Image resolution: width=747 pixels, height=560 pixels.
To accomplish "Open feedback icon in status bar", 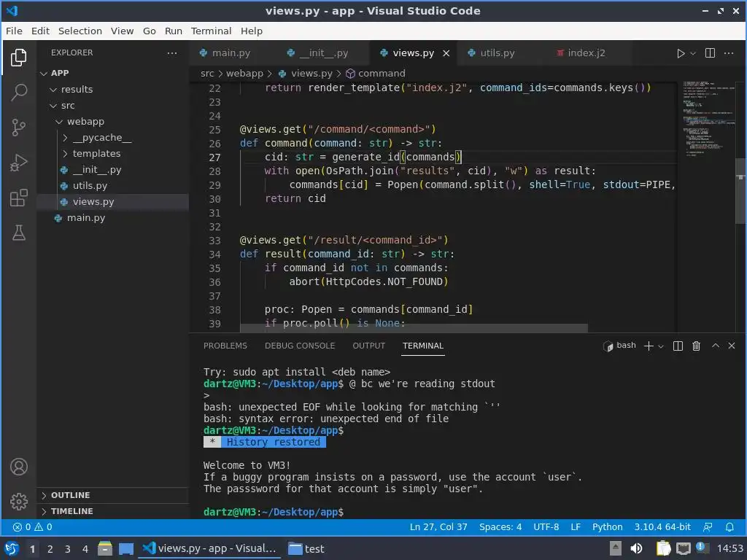I will [708, 526].
